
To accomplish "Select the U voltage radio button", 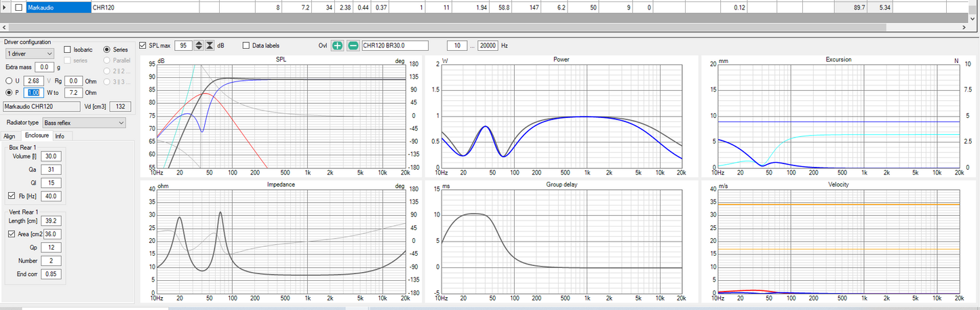I will coord(9,81).
